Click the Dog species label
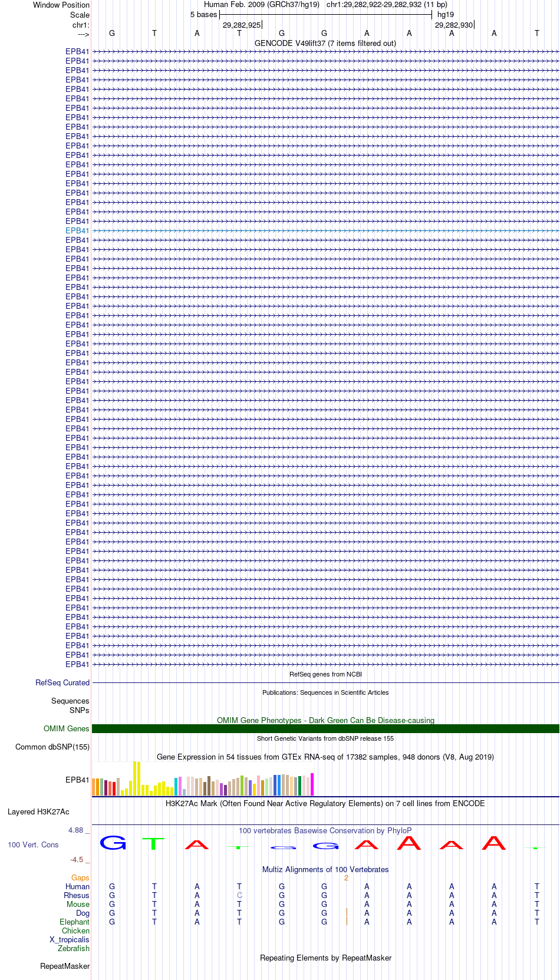Image resolution: width=560 pixels, height=980 pixels. (83, 913)
